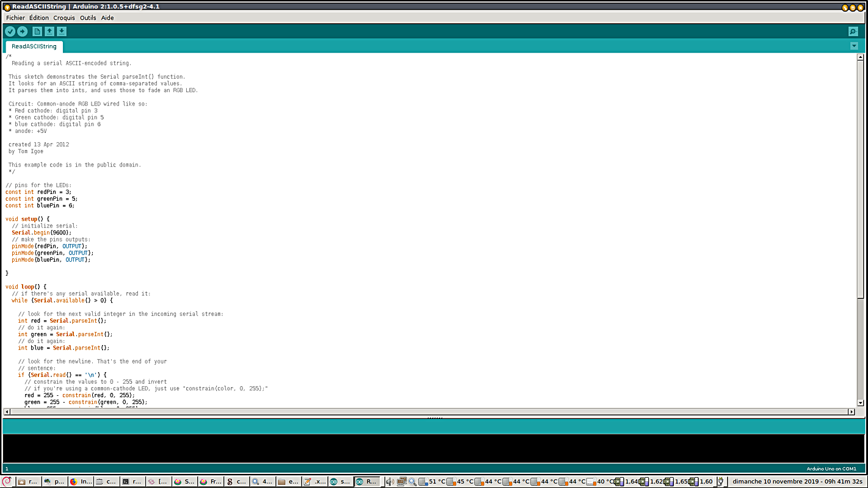Click the editor vertical scrollbar down arrow
Image resolution: width=868 pixels, height=488 pixels.
coord(861,403)
